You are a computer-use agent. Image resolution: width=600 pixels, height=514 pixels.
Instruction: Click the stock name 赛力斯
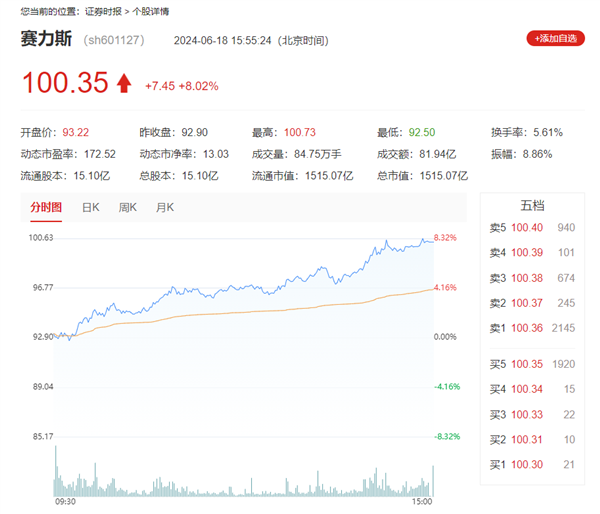(x=44, y=40)
